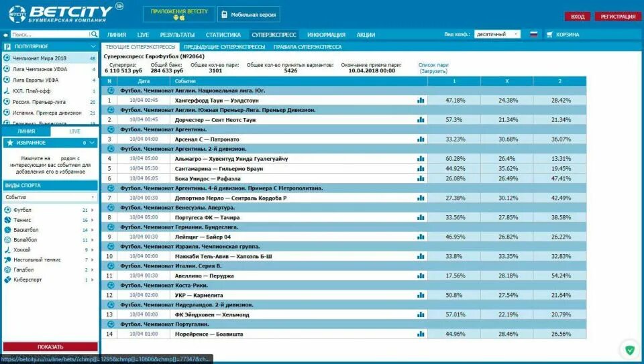Open the LIVE menu item in top navigation
Screen dimensions: 644x364
(x=143, y=35)
